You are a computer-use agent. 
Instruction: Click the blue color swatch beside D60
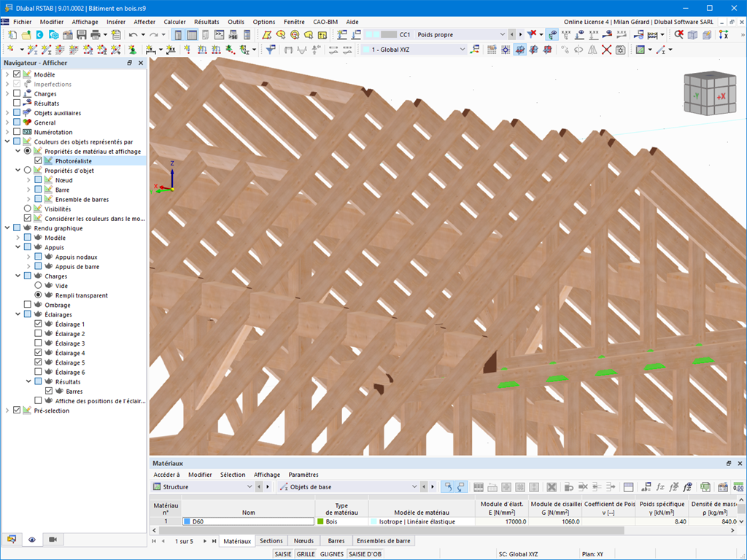(x=187, y=522)
